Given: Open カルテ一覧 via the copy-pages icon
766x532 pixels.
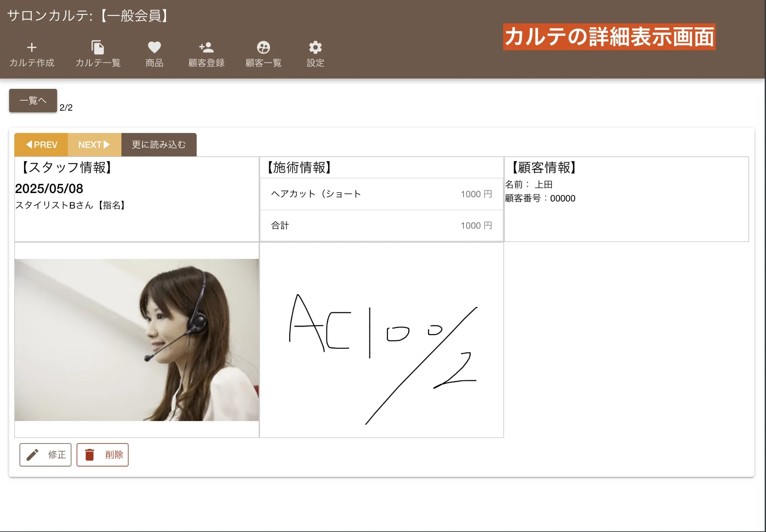Looking at the screenshot, I should (x=98, y=47).
